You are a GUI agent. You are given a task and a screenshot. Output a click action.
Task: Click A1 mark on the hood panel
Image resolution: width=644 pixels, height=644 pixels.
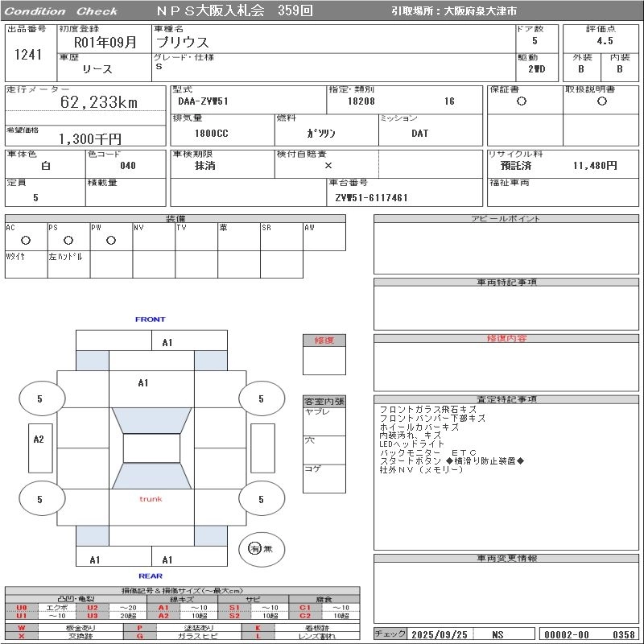(143, 383)
